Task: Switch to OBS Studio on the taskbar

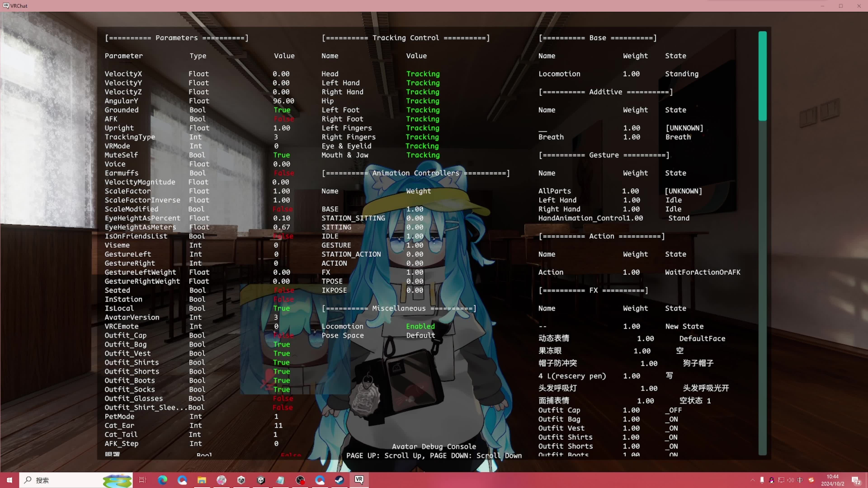Action: coord(300,480)
